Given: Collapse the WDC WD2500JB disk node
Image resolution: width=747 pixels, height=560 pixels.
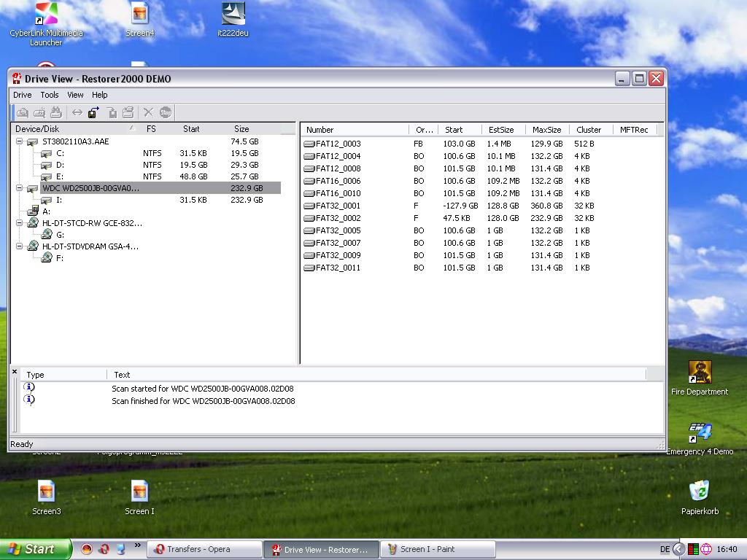Looking at the screenshot, I should tap(20, 188).
